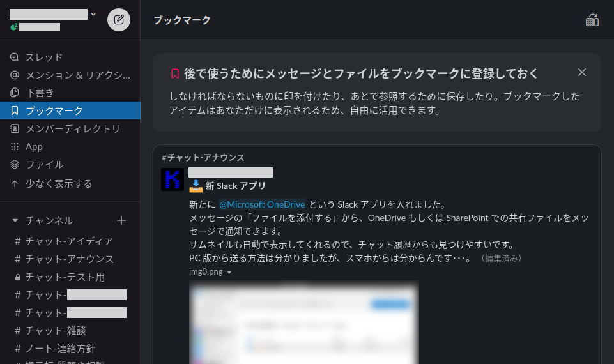Screen dimensions: 614x364
Task: Click the 新 Slack アプリ heading text
Action: pos(235,186)
